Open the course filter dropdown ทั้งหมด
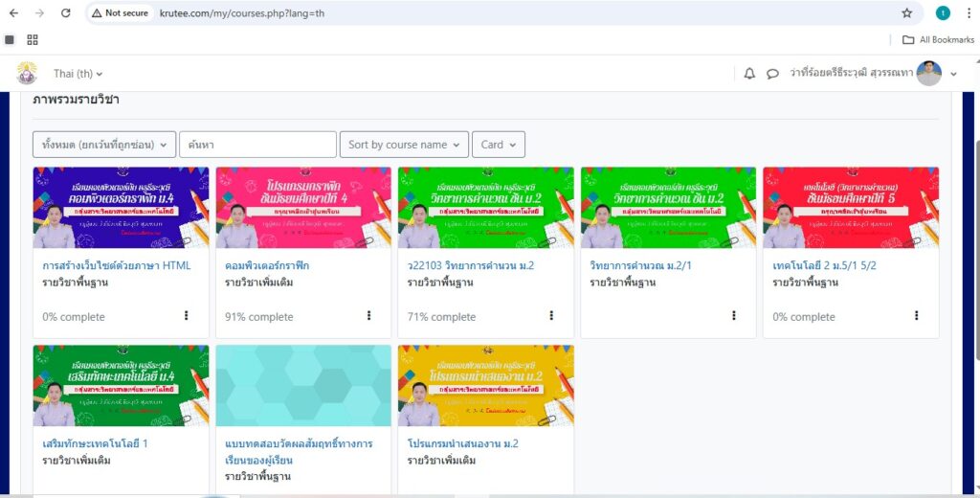Image resolution: width=980 pixels, height=498 pixels. (104, 145)
